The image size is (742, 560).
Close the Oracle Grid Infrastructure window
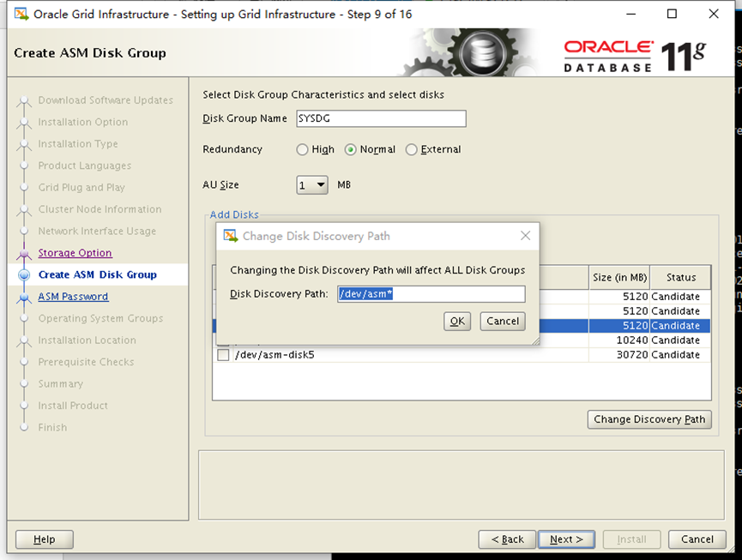click(x=714, y=14)
